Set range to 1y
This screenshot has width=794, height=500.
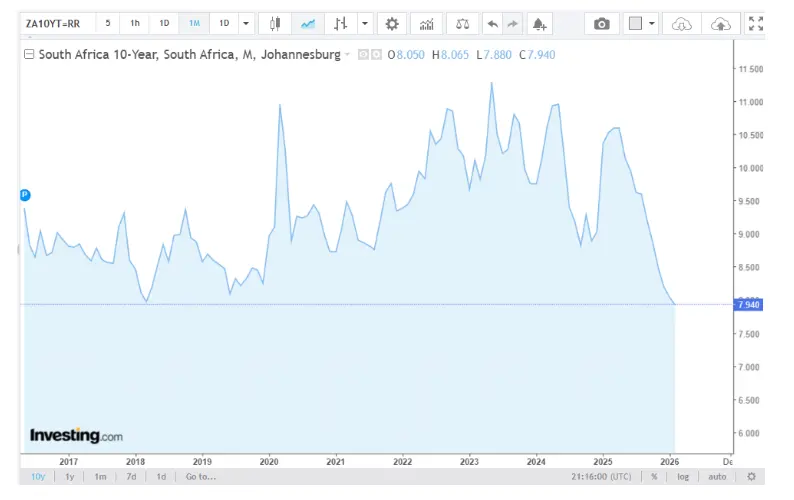pos(69,477)
